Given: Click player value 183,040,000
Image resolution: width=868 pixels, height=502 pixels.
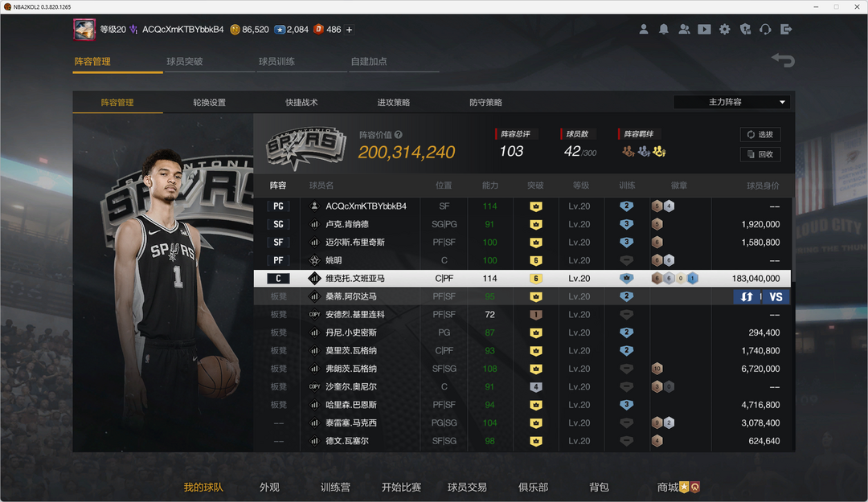Looking at the screenshot, I should tap(755, 279).
